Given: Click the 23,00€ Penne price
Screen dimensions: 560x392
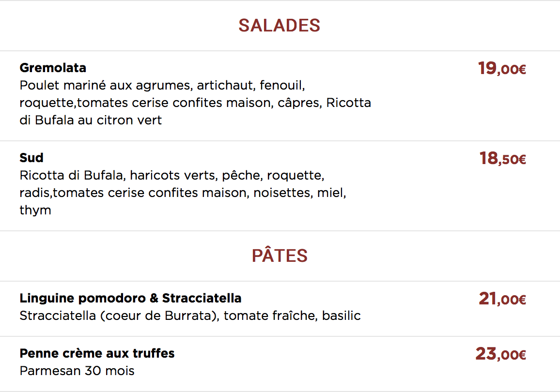Looking at the screenshot, I should pyautogui.click(x=500, y=354).
